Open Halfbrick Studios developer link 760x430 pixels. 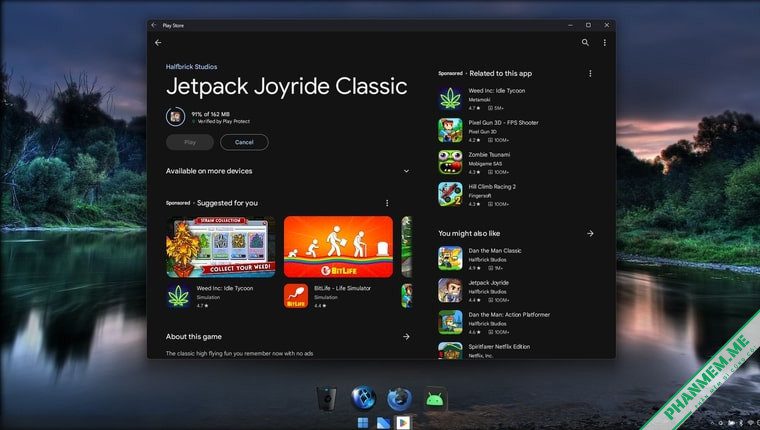point(191,66)
